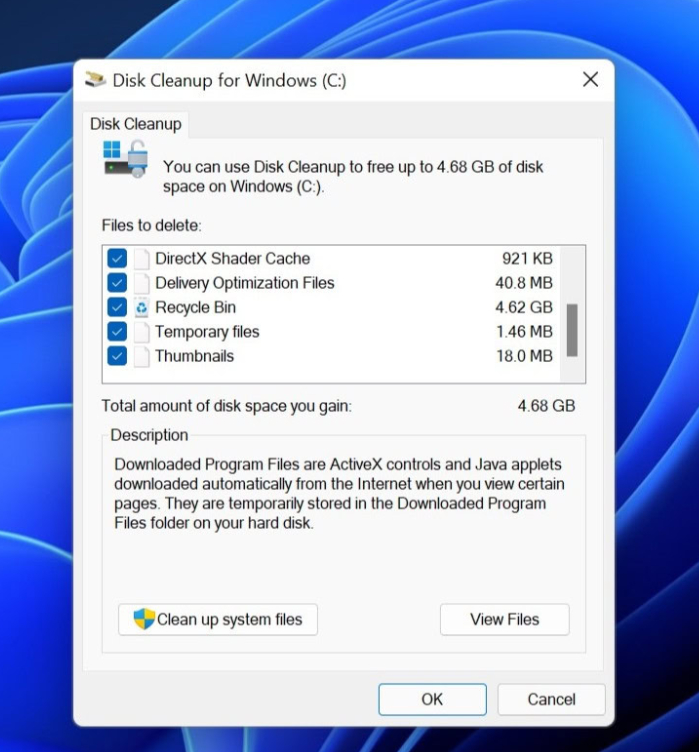Click the drive with lock icon
Screen dimensions: 699x752
(126, 159)
